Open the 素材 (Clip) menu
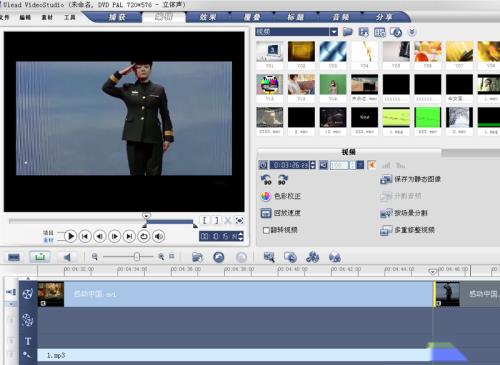The image size is (500, 365). 47,17
